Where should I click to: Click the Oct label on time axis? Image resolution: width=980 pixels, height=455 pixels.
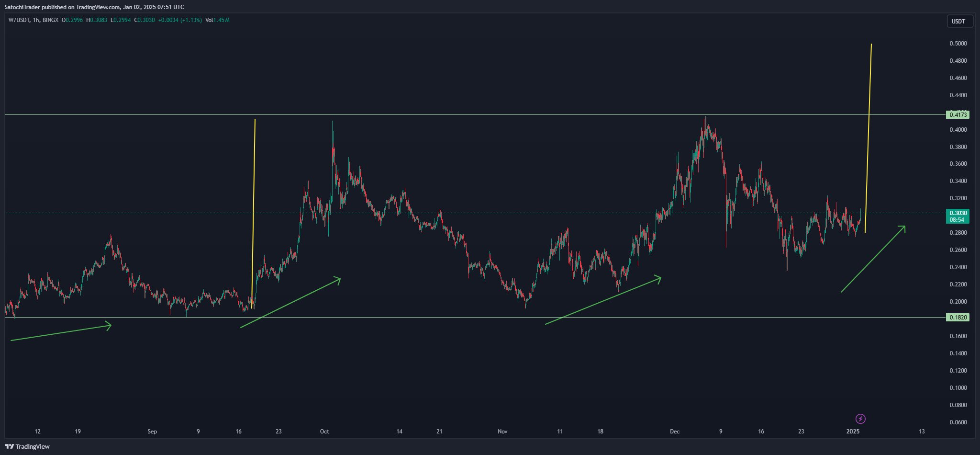324,432
